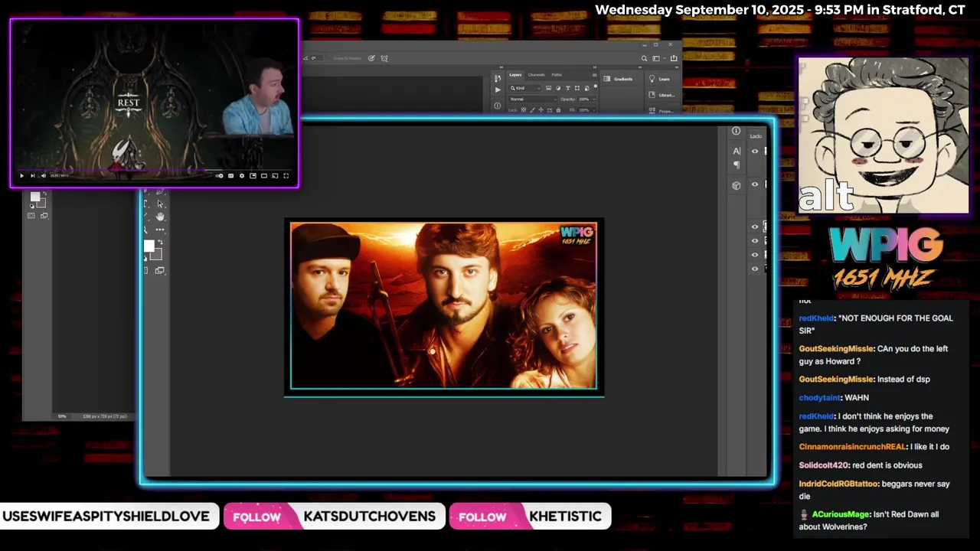Viewport: 980px width, 551px height.
Task: Open Edit Toolbar three-dots icon
Action: [160, 230]
